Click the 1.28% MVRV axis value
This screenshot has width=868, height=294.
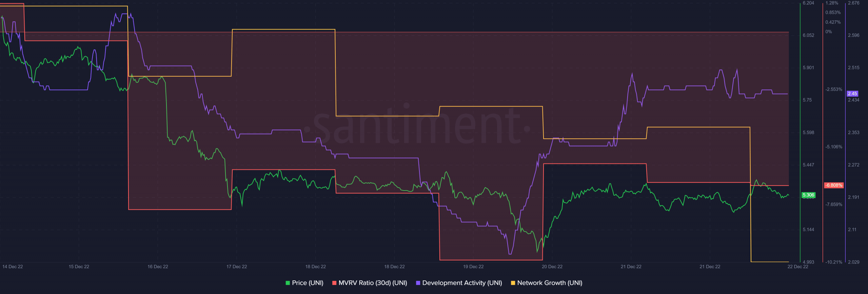[x=832, y=3]
